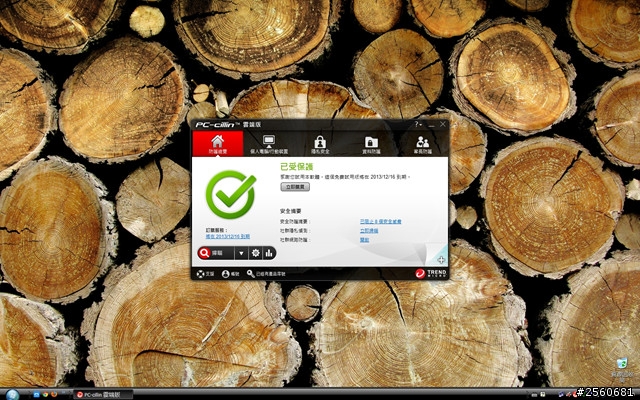Image resolution: width=640 pixels, height=400 pixels.
Task: Click the Trend Micro logo
Action: tap(431, 273)
